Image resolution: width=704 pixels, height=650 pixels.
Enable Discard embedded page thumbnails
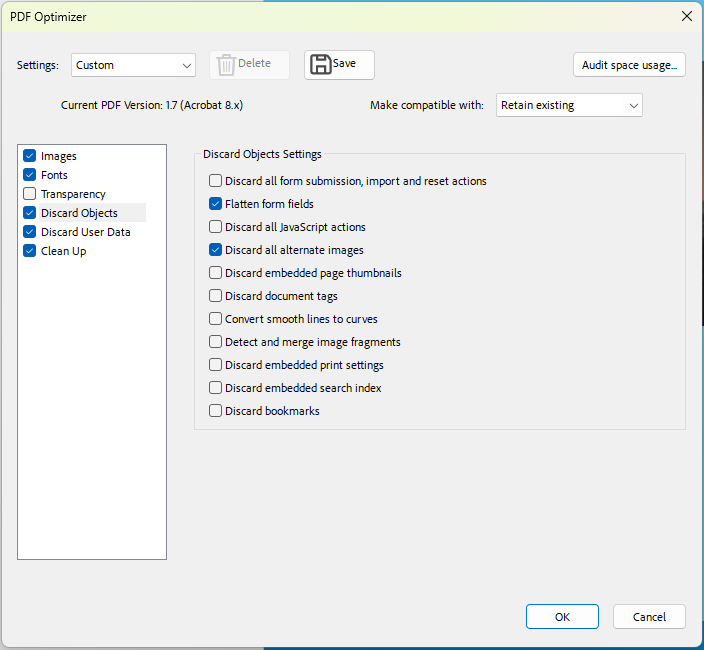pos(216,273)
